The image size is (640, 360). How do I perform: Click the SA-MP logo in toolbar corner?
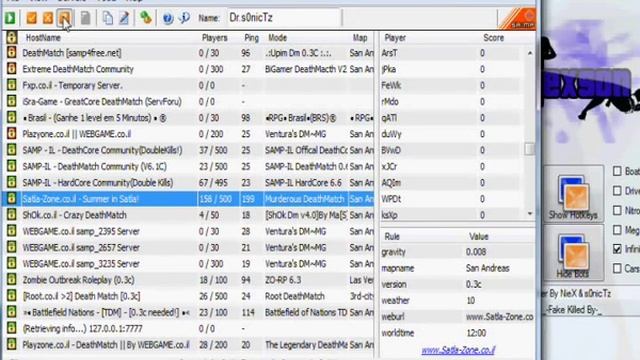click(518, 19)
